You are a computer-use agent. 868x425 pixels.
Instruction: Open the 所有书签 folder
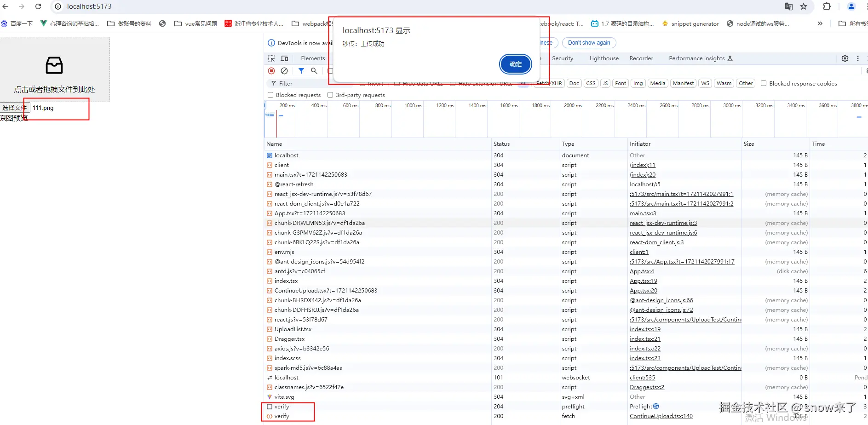(x=853, y=23)
